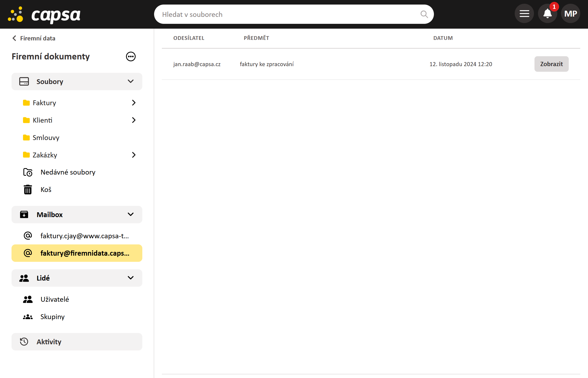Expand the Klienti folder chevron
The height and width of the screenshot is (378, 588).
(x=134, y=120)
